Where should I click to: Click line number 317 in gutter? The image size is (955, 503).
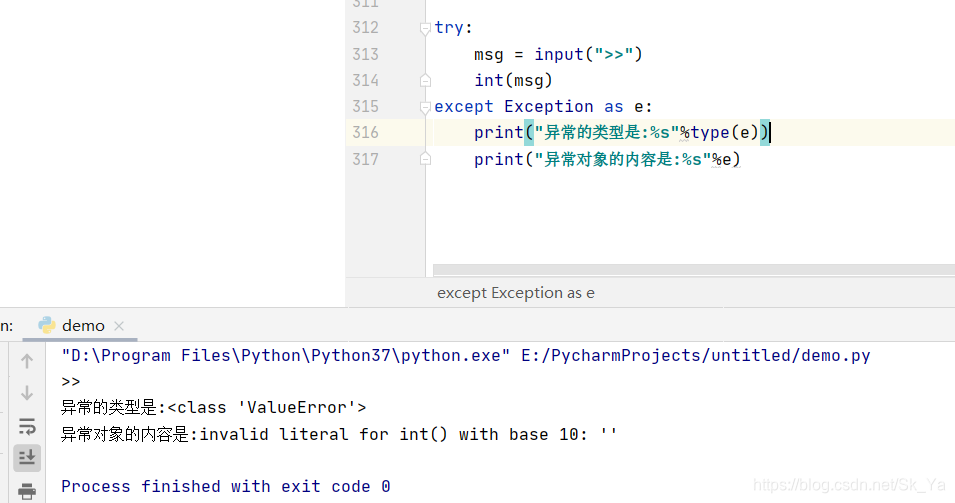[x=365, y=159]
